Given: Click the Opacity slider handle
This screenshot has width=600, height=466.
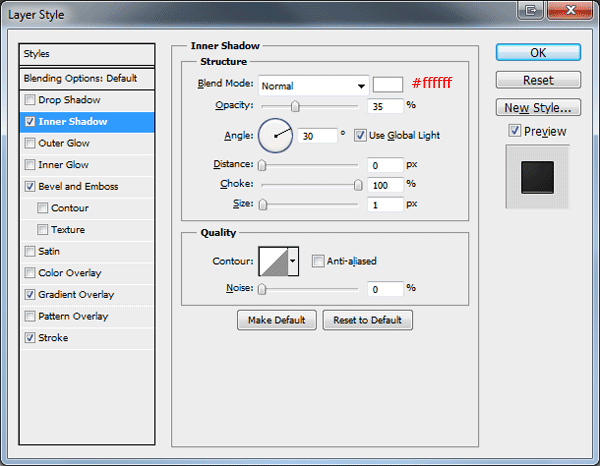Looking at the screenshot, I should (295, 106).
